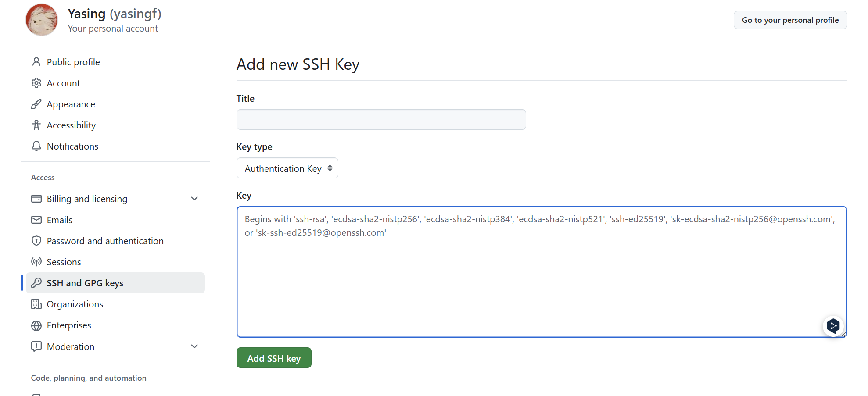Click the Public profile person icon
868x396 pixels.
(36, 62)
